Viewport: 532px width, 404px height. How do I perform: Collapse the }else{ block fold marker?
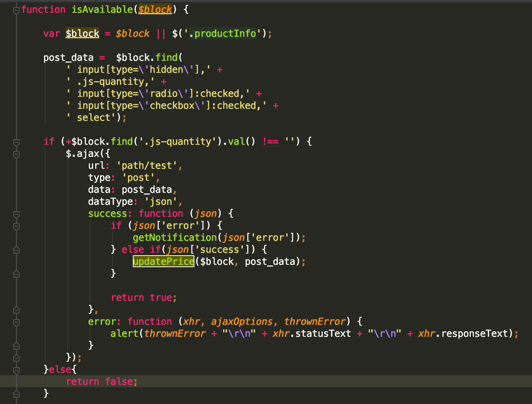(x=16, y=370)
